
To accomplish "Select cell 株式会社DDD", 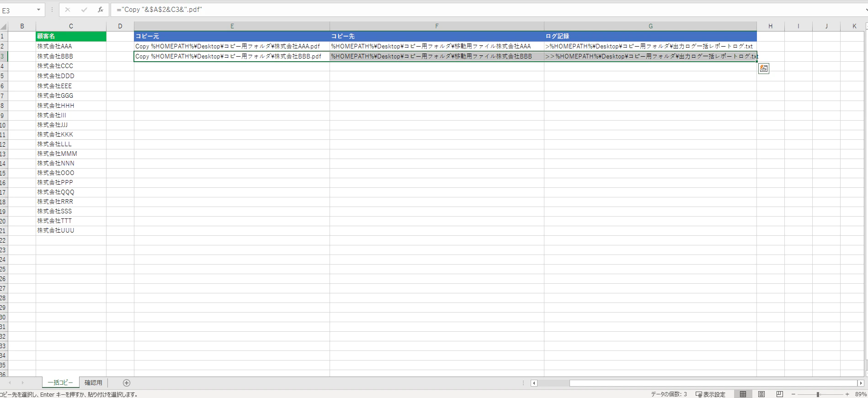I will [71, 76].
